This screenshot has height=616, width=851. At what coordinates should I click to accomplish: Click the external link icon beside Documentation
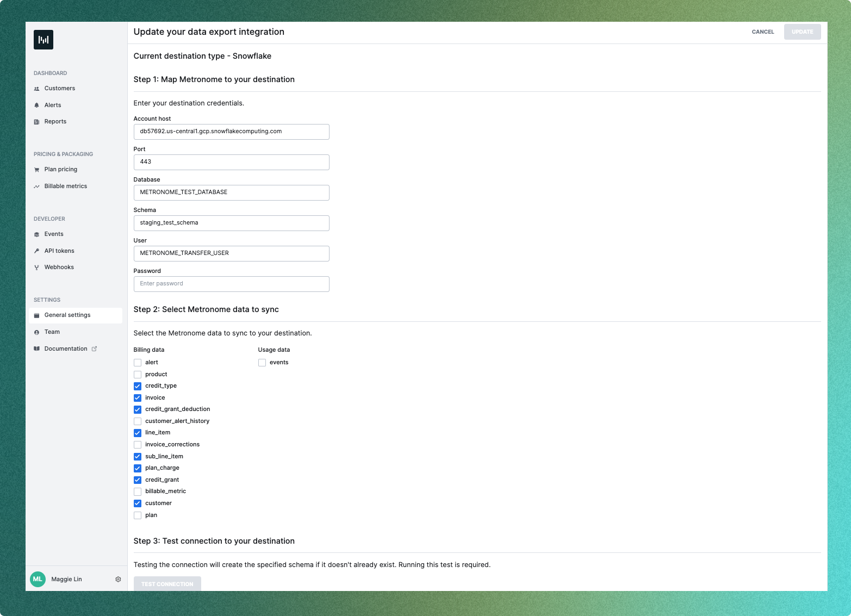94,349
